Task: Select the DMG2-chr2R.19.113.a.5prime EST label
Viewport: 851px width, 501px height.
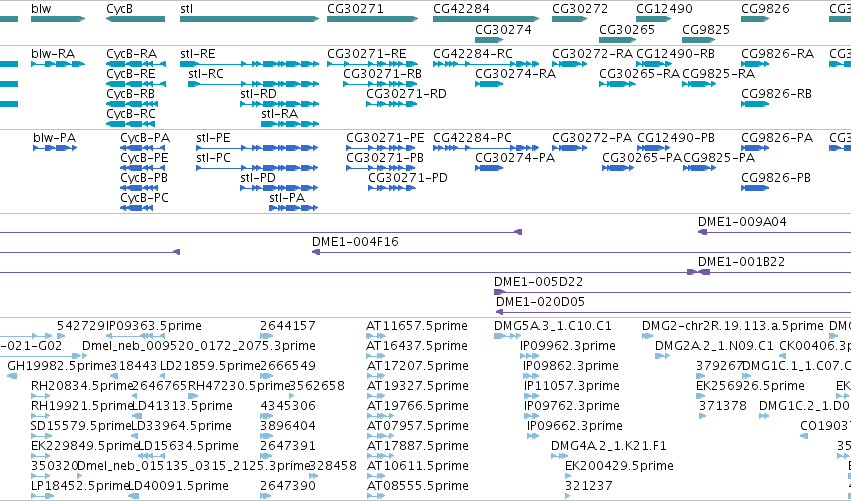Action: point(733,326)
